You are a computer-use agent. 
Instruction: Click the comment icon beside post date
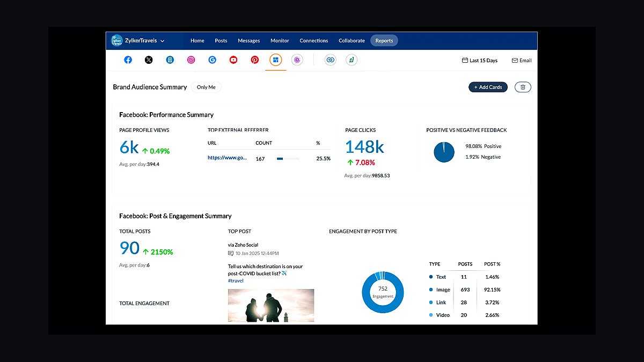click(231, 253)
